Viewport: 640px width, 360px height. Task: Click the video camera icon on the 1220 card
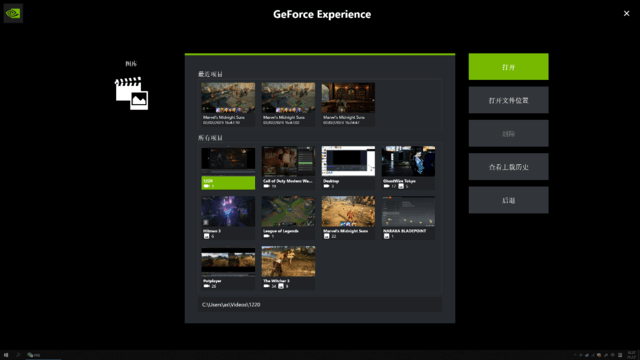click(207, 186)
